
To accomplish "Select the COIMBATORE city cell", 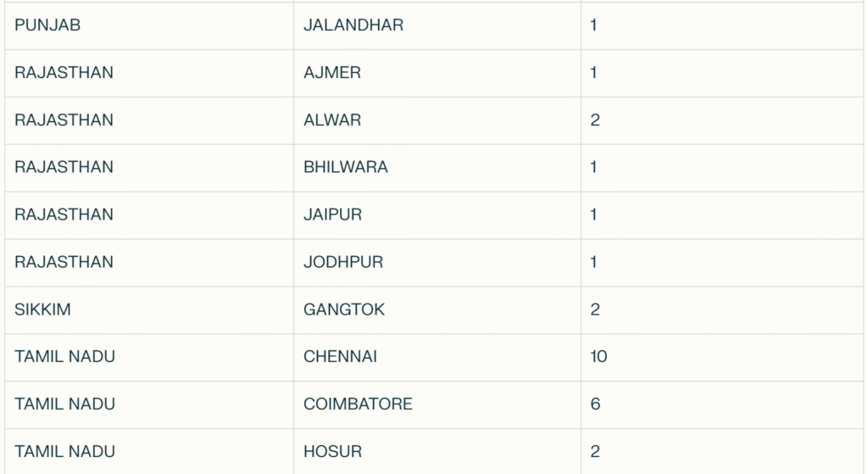I will (437, 404).
